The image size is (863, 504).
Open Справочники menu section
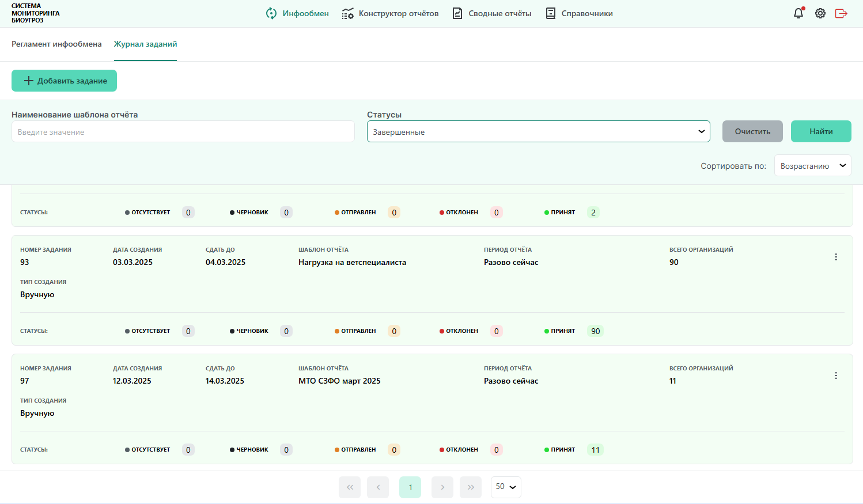(x=579, y=13)
